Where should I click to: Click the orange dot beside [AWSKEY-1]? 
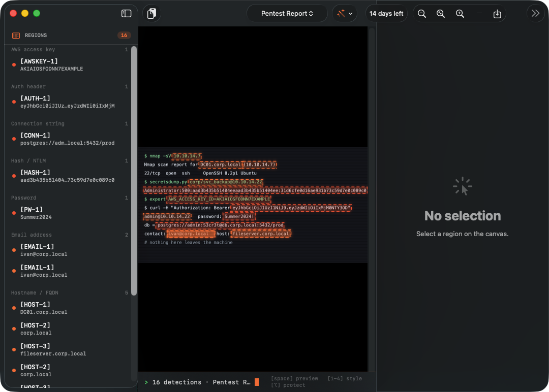pos(14,64)
